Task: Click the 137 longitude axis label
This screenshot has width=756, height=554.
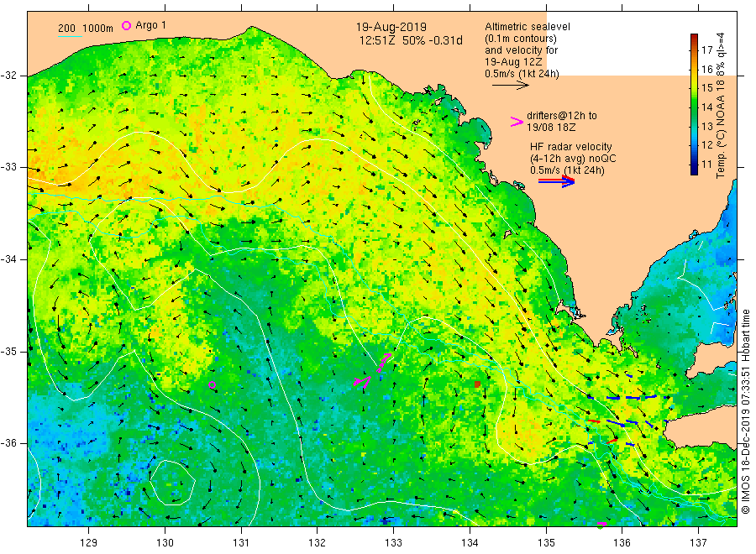Action: click(698, 543)
